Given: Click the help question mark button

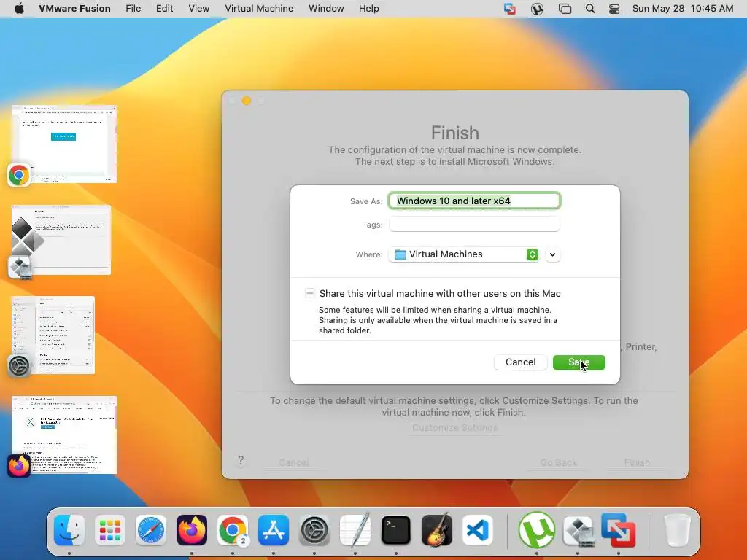Looking at the screenshot, I should click(241, 461).
